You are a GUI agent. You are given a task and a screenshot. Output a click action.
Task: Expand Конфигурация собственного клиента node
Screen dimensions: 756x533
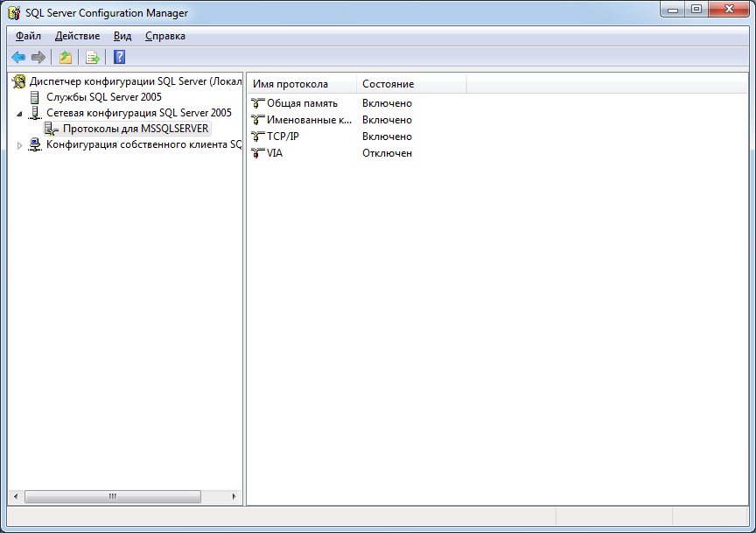[x=19, y=145]
